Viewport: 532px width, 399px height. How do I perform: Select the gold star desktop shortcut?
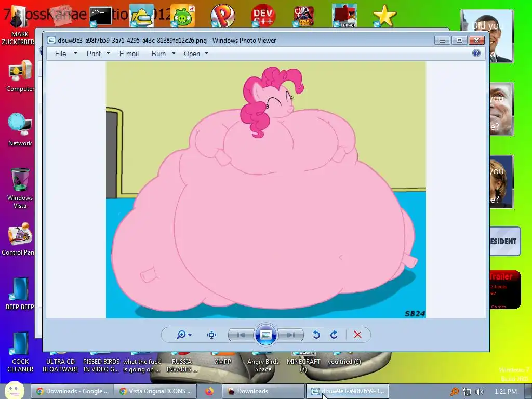[x=384, y=16]
